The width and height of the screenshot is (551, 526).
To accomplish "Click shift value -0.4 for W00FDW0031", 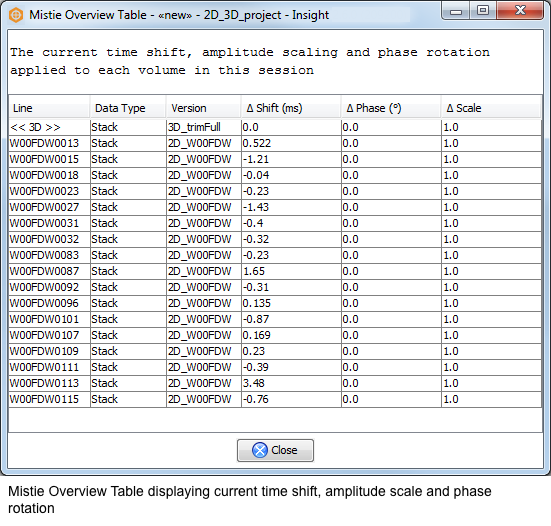I will [291, 223].
